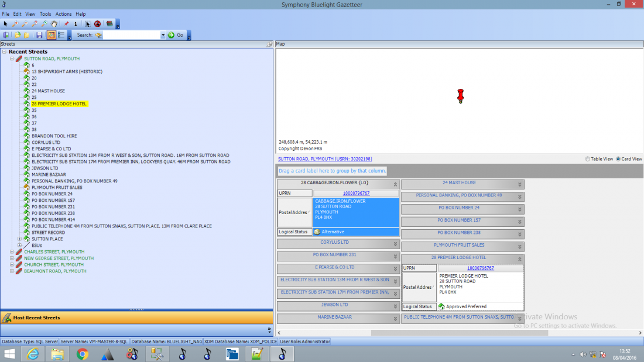Open Internet Explorer from the taskbar
Viewport: 644px width, 362px height.
tap(33, 354)
